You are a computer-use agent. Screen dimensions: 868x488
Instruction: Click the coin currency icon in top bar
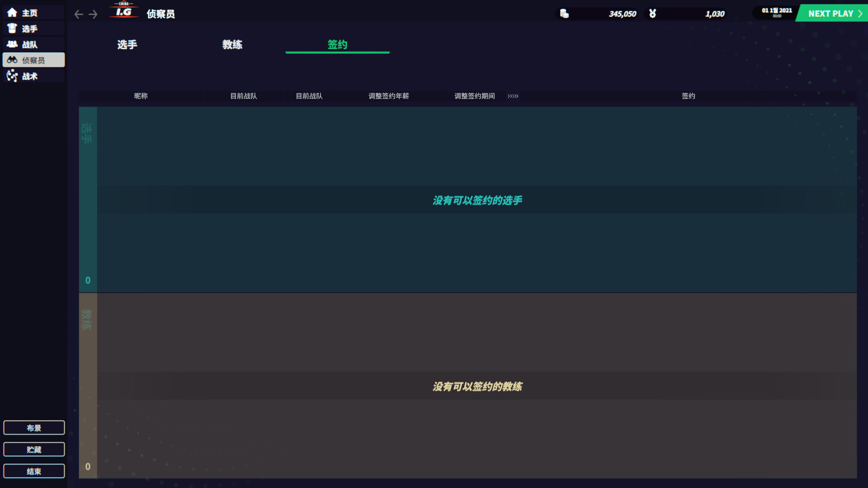click(x=564, y=14)
